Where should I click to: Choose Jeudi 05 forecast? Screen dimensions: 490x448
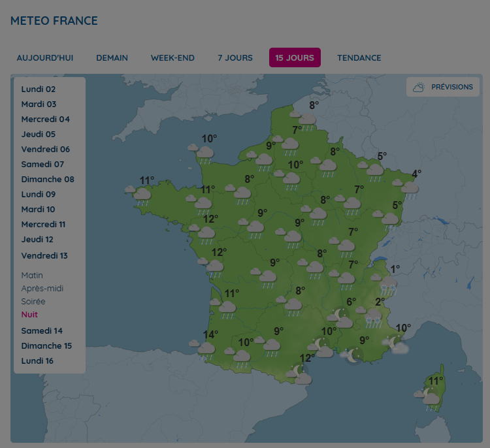click(38, 134)
